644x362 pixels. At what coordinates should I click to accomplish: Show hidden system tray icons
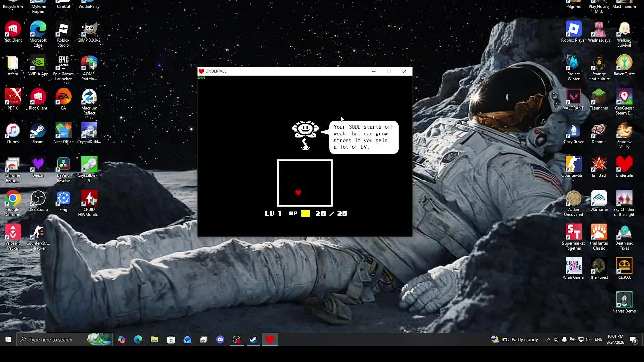tap(548, 340)
